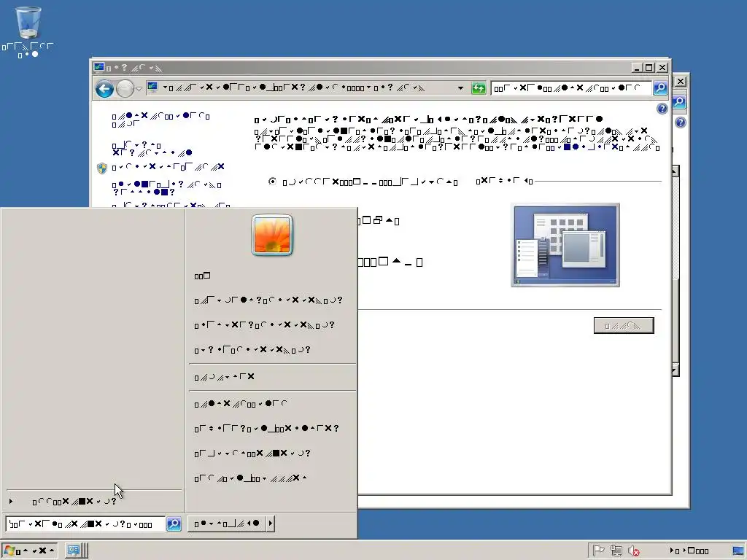Click the scroll up arrow in the back window
747x560 pixels.
click(x=675, y=171)
